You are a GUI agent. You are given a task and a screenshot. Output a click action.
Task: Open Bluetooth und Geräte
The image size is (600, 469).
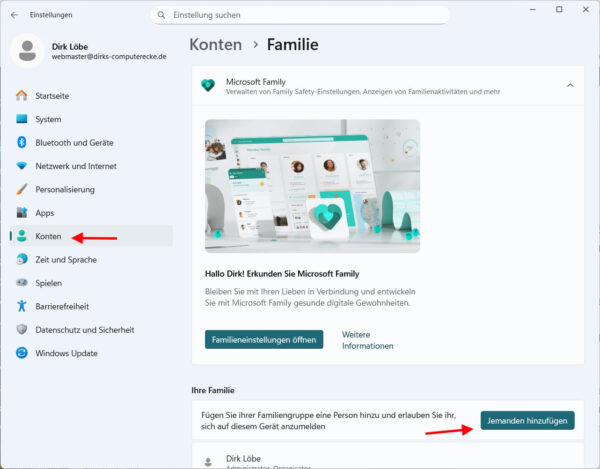pyautogui.click(x=91, y=142)
